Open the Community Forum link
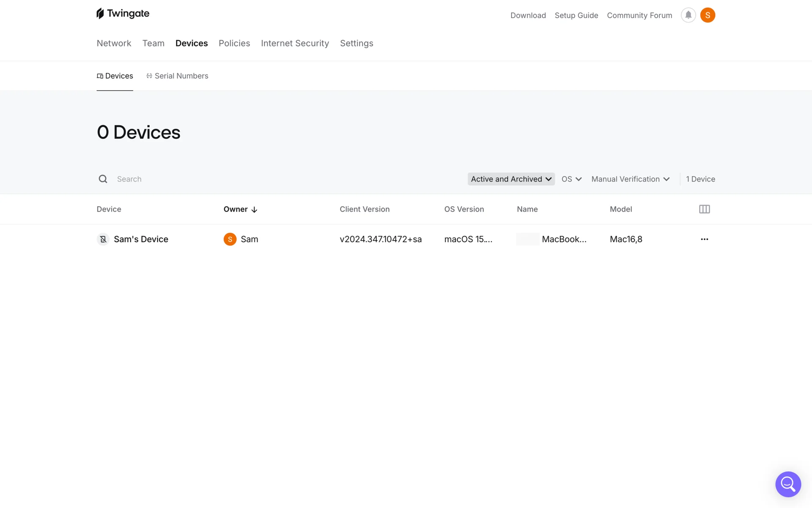The width and height of the screenshot is (812, 508). tap(639, 15)
